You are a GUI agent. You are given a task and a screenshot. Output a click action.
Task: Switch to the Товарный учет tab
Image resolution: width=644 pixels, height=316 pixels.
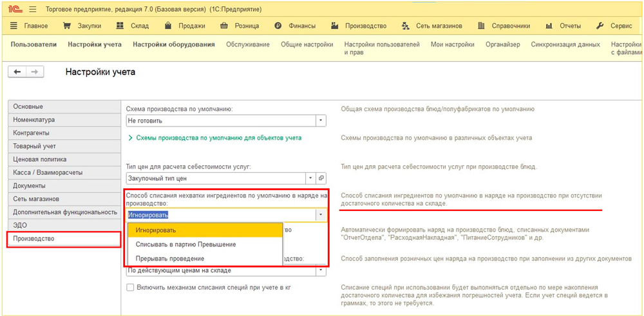click(34, 146)
